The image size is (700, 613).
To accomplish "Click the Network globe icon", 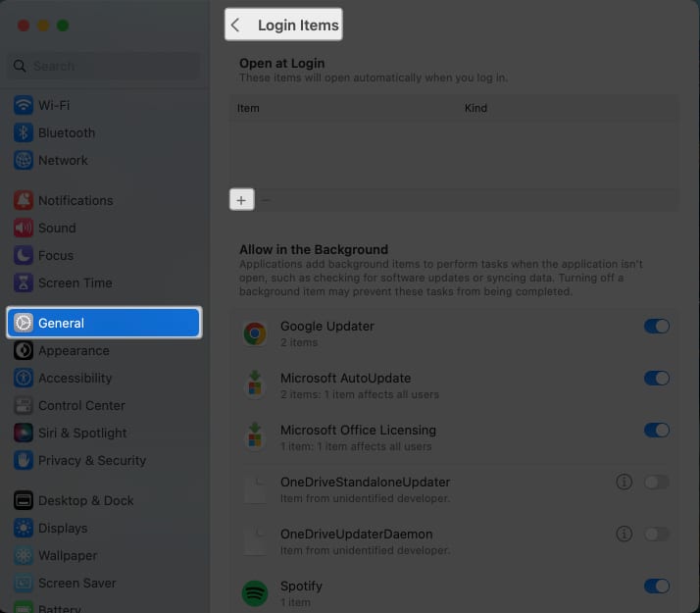I will click(24, 160).
